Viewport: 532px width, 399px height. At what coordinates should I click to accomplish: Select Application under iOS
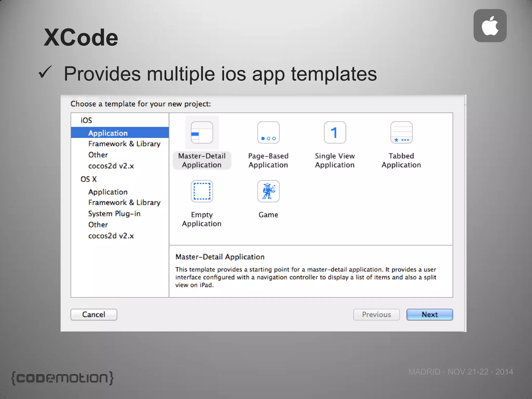[x=120, y=133]
